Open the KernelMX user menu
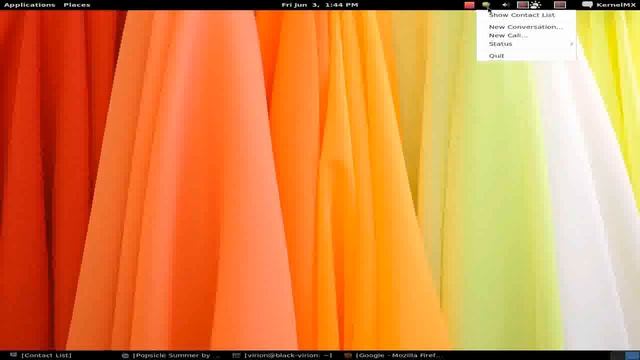640x360 pixels. [616, 5]
